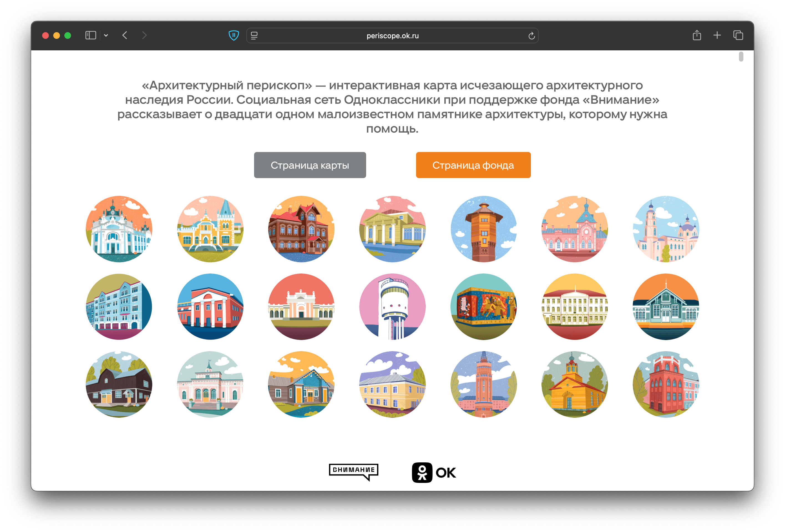Image resolution: width=785 pixels, height=532 pixels.
Task: Open the Share icon in the toolbar
Action: click(x=697, y=35)
